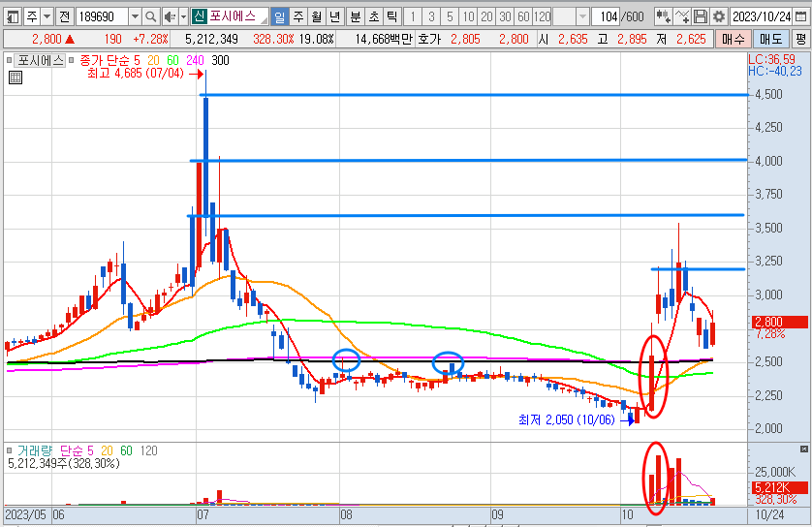
Task: Click the 10/24 date label on time axis
Action: pos(769,514)
